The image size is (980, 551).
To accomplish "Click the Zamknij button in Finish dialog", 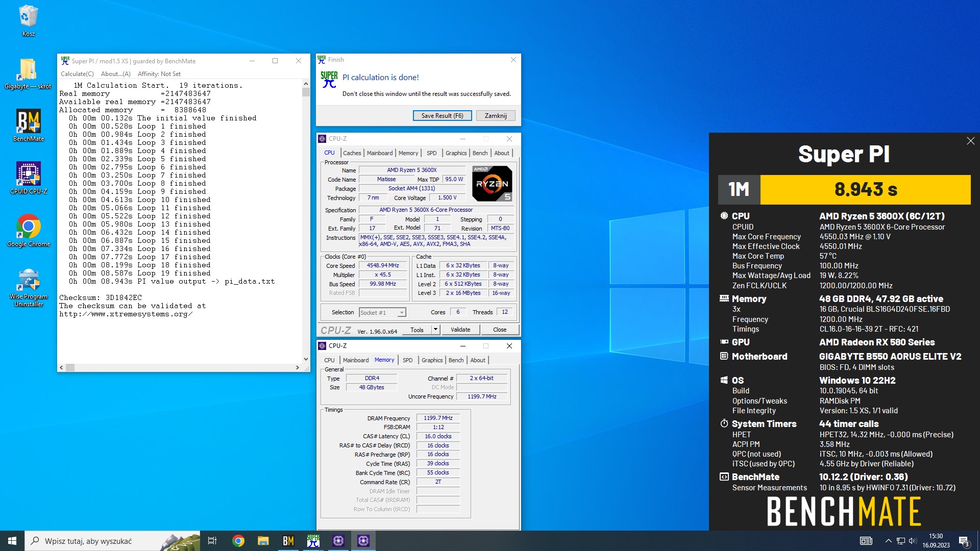I will click(x=496, y=116).
